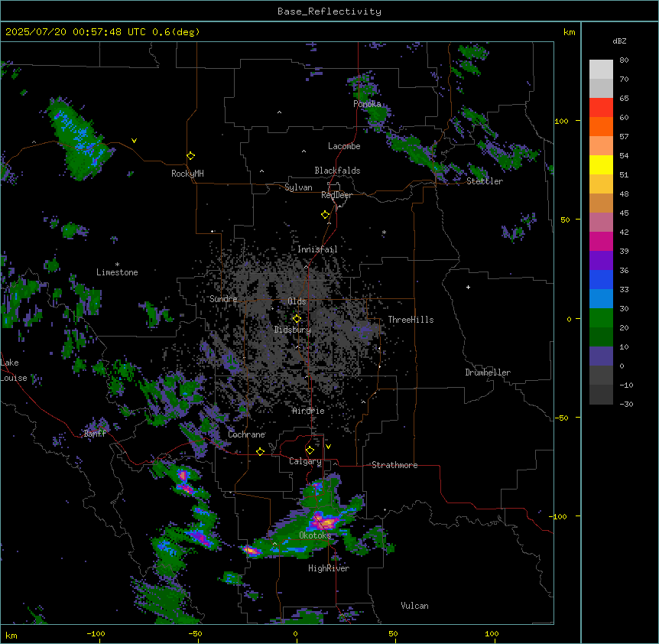Click the Ponoka town label

coord(367,104)
